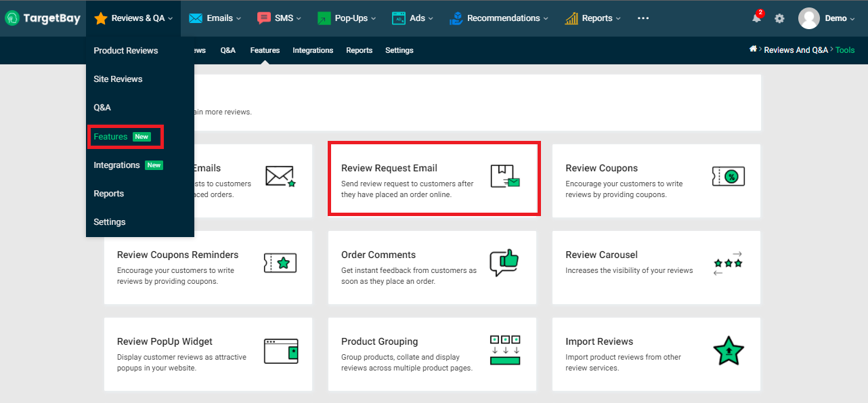Switch to the Q&A tab in sub-navigation
Viewport: 868px width, 403px height.
228,50
